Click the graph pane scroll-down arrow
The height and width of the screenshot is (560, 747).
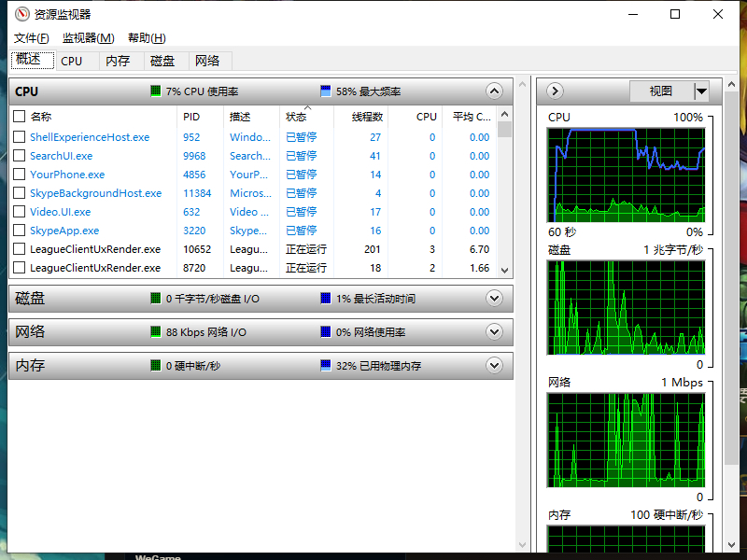click(x=732, y=545)
